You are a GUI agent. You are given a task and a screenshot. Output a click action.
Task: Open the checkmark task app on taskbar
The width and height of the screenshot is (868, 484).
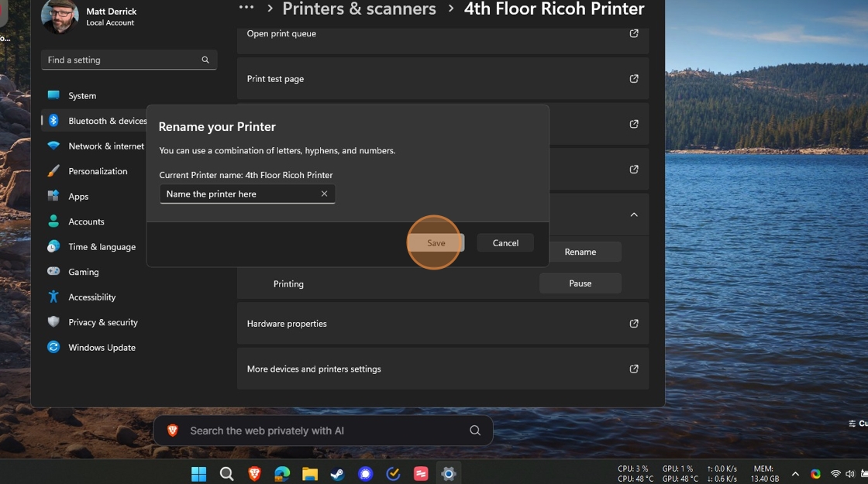click(x=393, y=473)
